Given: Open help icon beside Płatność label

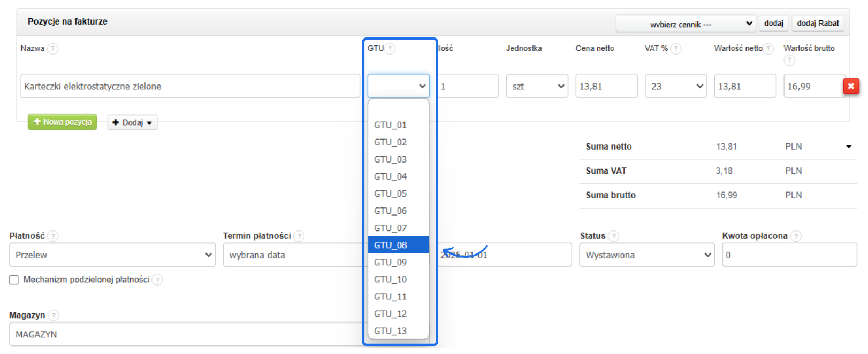Looking at the screenshot, I should (x=53, y=236).
